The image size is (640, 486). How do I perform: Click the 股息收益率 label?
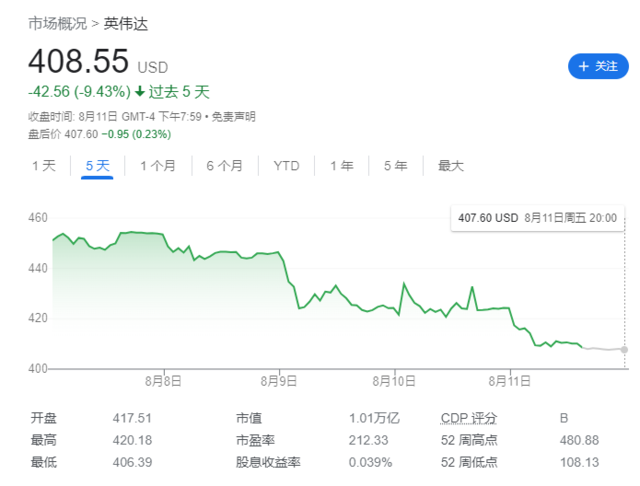268,462
